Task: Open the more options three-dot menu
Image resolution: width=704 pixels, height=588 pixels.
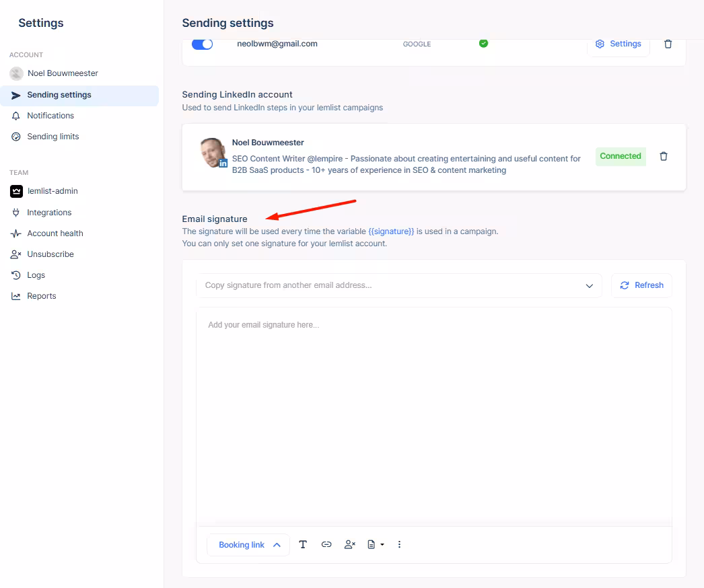Action: pos(399,544)
